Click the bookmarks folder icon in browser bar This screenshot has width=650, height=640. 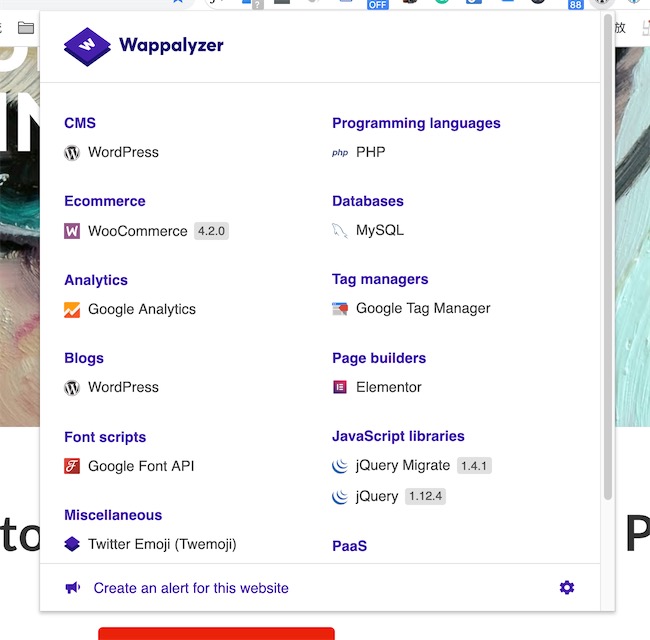point(26,28)
